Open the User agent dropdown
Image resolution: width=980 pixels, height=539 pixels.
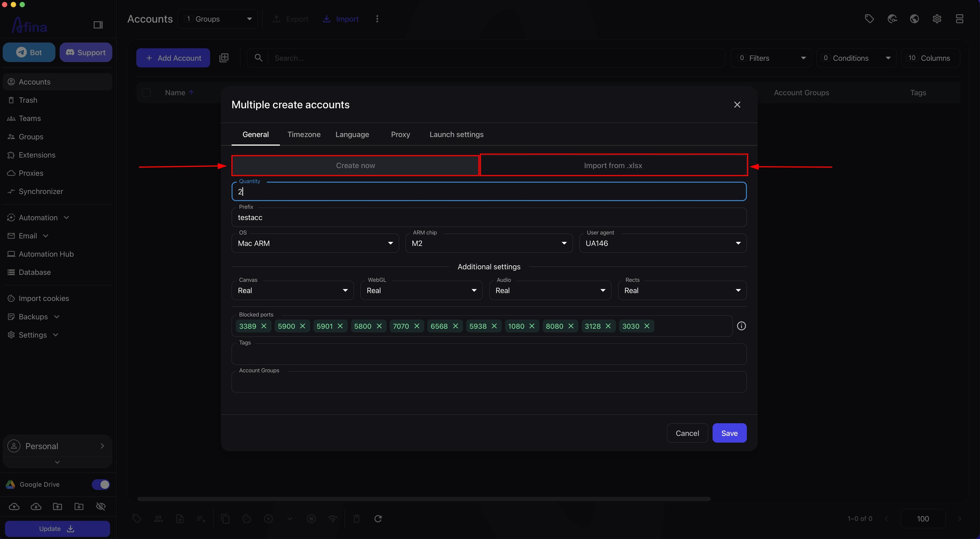click(663, 243)
